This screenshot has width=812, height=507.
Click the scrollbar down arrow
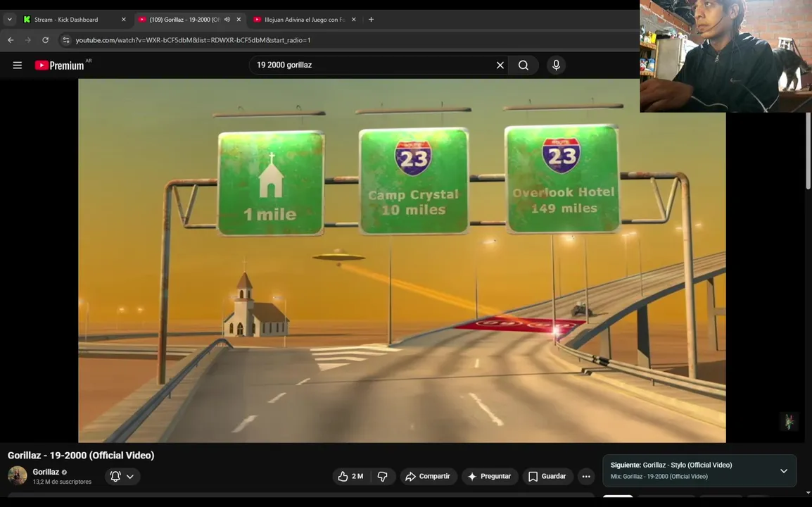click(x=808, y=492)
